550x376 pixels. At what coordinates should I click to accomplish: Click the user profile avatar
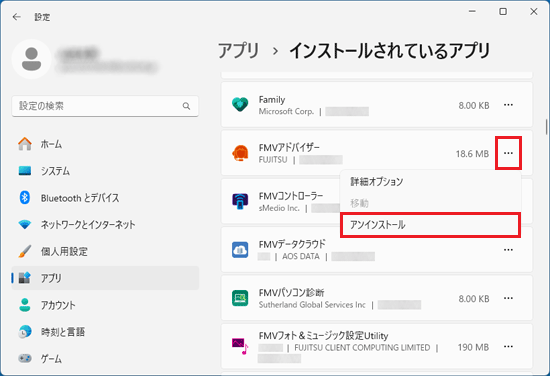tap(32, 59)
